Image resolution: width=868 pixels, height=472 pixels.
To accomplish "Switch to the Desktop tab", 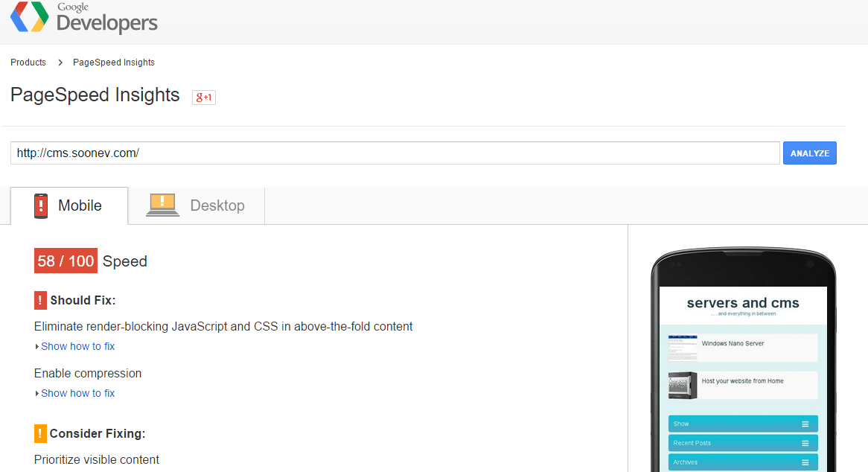I will (x=197, y=205).
